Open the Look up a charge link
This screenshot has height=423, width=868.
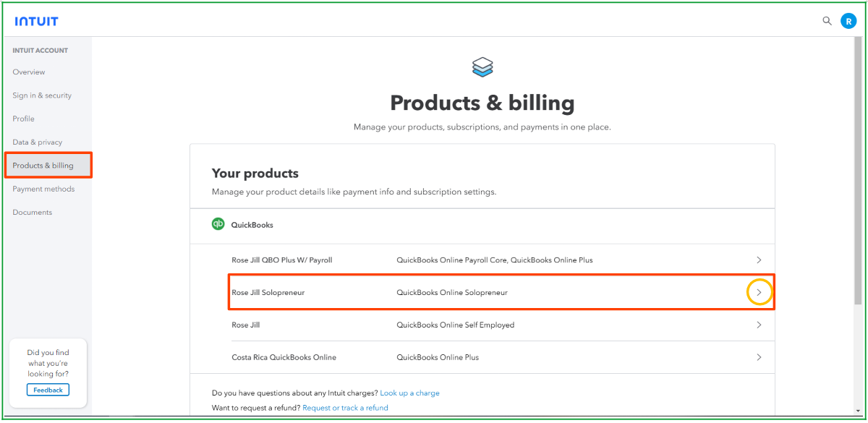(410, 393)
